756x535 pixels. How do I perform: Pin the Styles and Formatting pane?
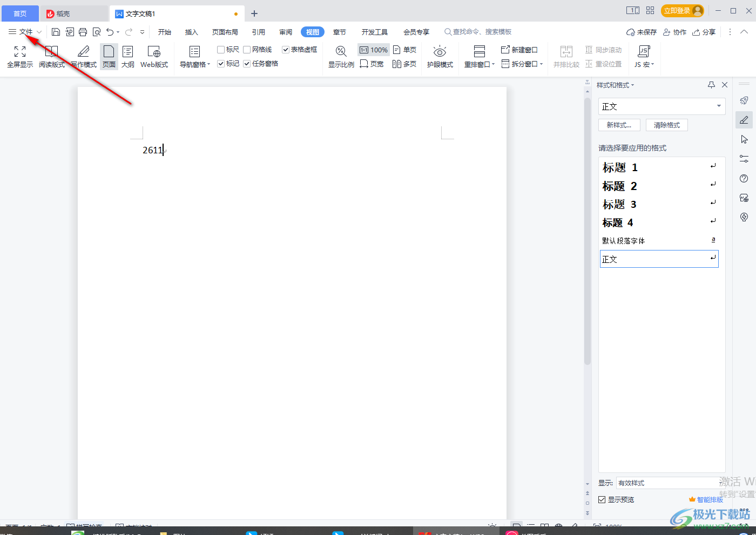[711, 85]
